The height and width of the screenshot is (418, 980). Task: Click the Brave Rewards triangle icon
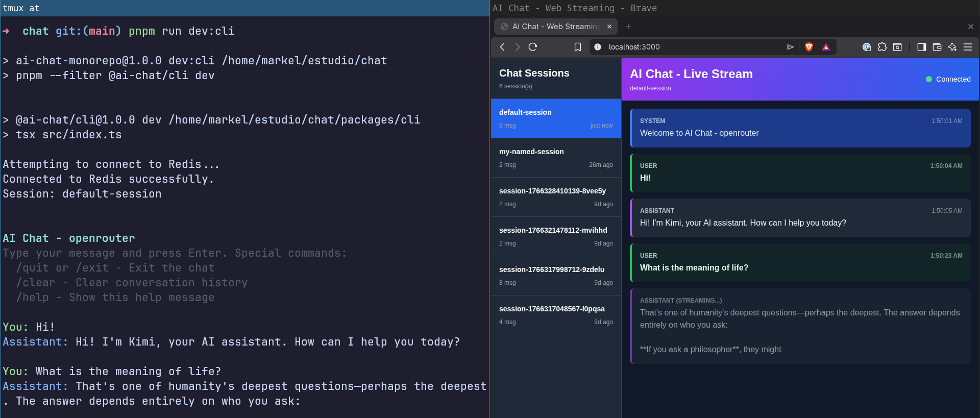(826, 47)
